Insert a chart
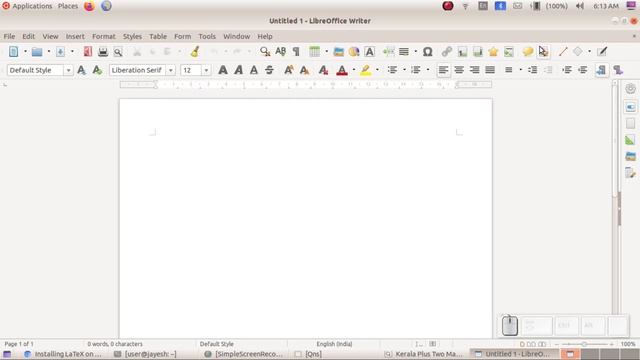640x360 pixels. click(x=354, y=51)
